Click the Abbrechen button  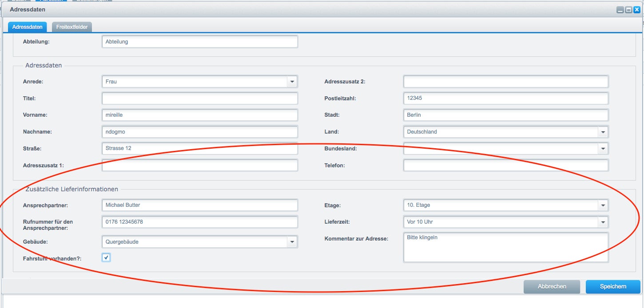click(552, 287)
